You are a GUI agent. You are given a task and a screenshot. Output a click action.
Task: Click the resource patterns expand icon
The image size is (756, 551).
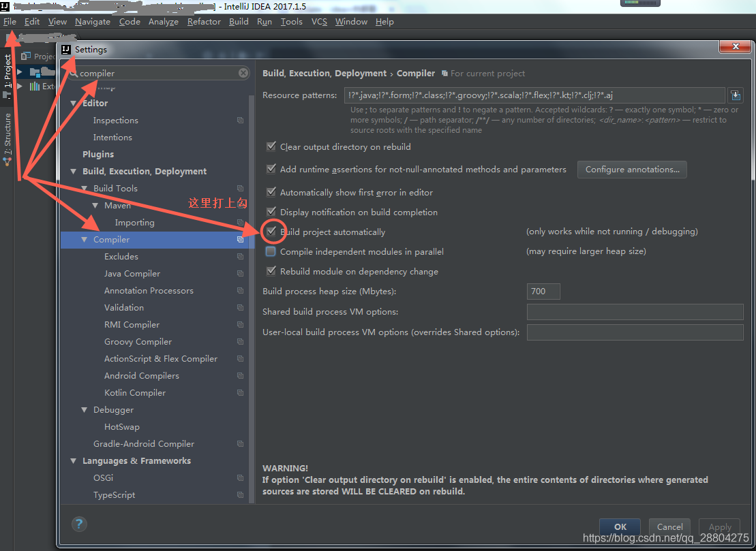(x=736, y=95)
